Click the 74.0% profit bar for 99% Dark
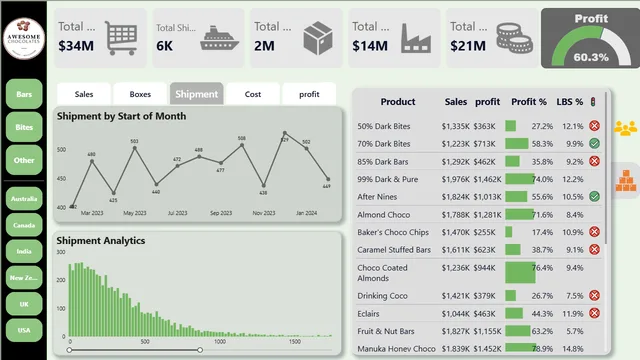 click(520, 179)
